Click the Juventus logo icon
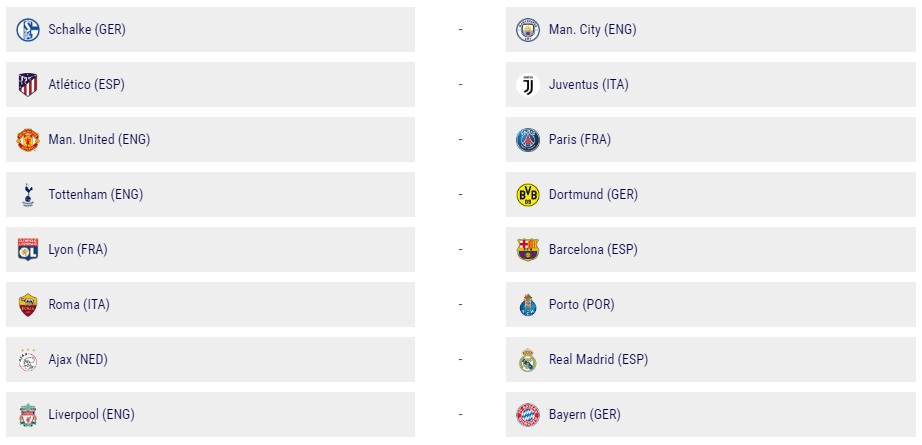This screenshot has width=922, height=445. (528, 85)
